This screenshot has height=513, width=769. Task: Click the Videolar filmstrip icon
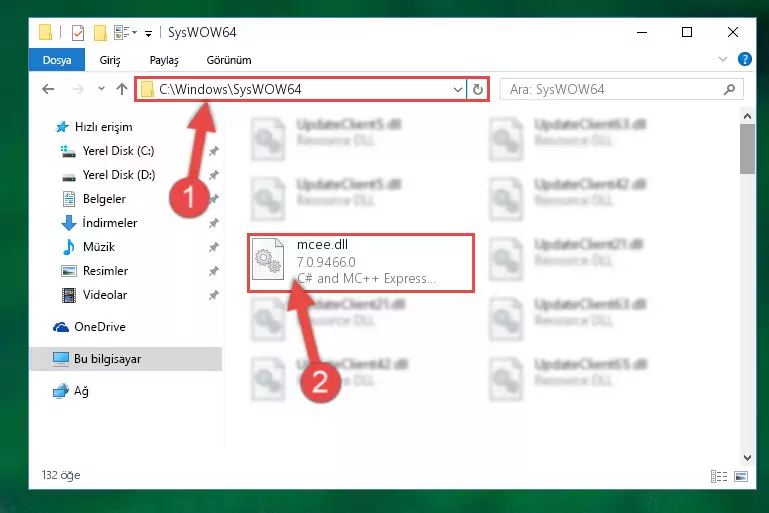coord(69,295)
